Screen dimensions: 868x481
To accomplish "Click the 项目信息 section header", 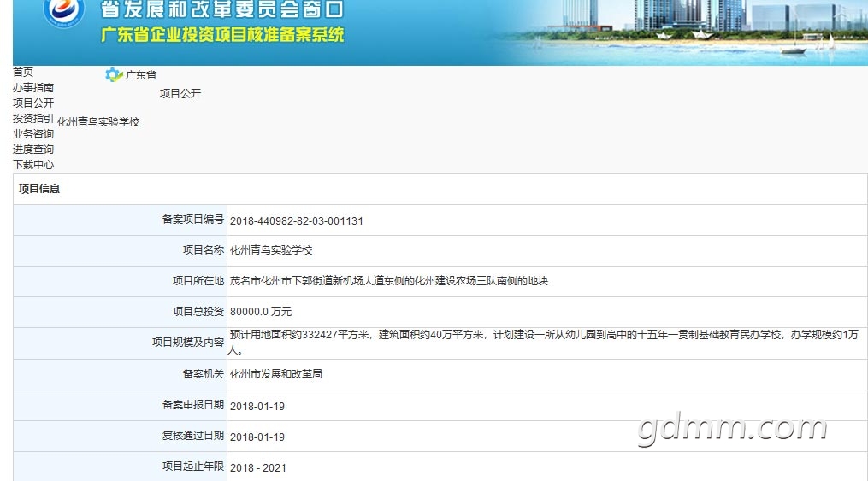I will point(38,189).
